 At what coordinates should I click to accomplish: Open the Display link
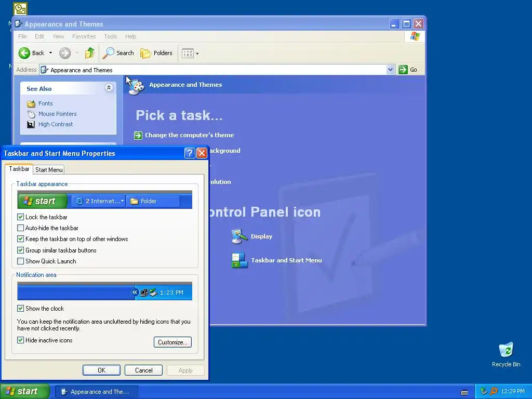pyautogui.click(x=262, y=236)
